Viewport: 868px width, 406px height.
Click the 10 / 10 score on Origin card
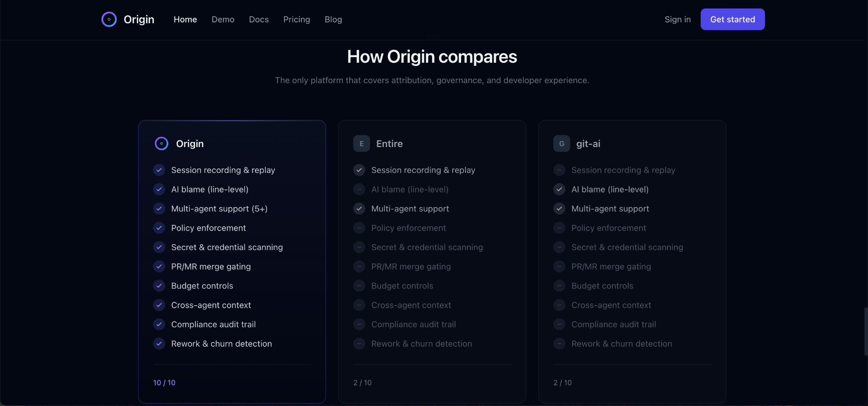click(x=164, y=383)
